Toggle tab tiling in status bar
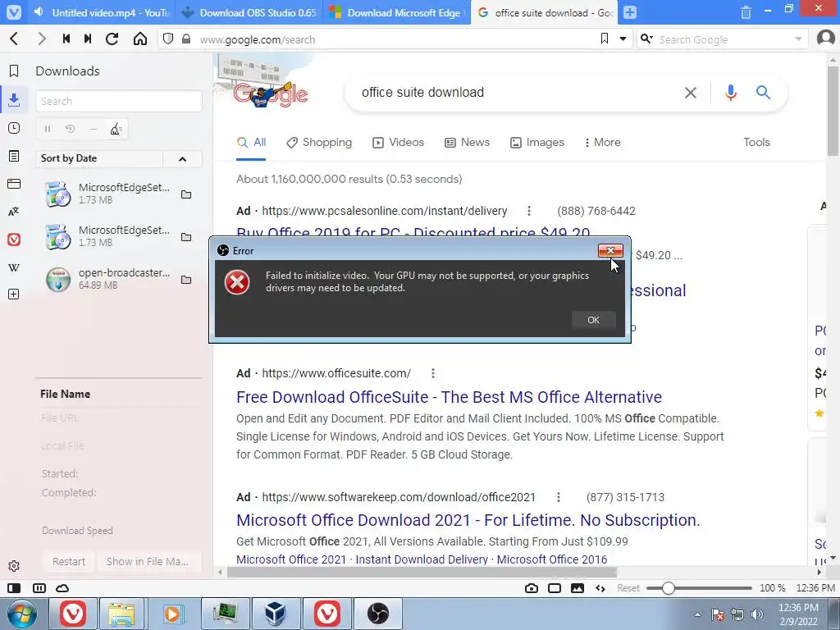The image size is (840, 630). (x=39, y=588)
